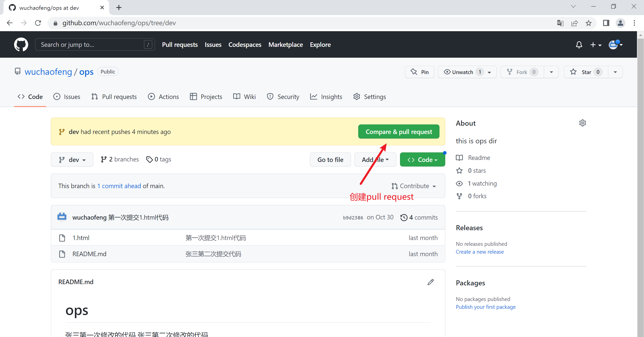Bookmark this page with the star icon
The width and height of the screenshot is (644, 337).
point(589,23)
